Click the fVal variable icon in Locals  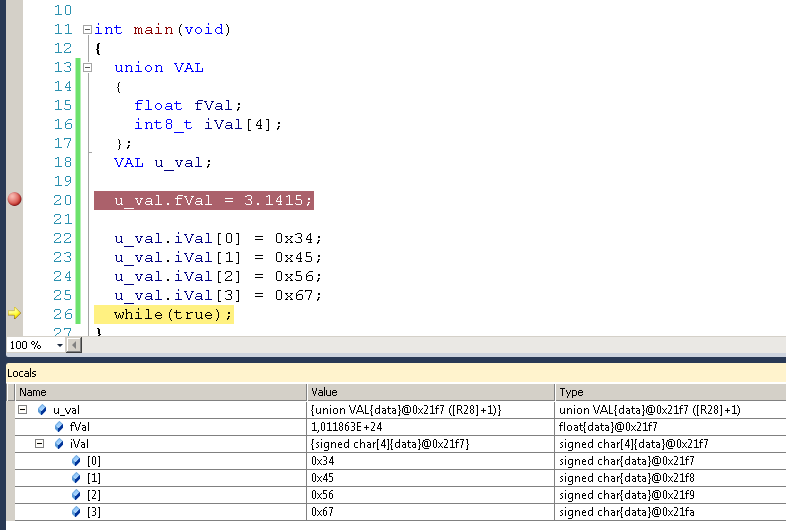pyautogui.click(x=59, y=427)
